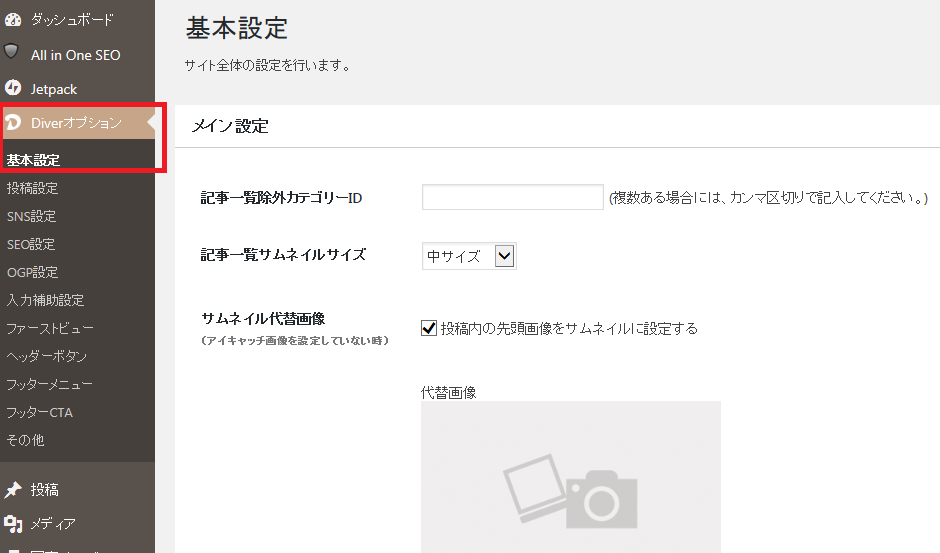Open 入力補助設定 submenu
The width and height of the screenshot is (940, 553).
(x=45, y=300)
